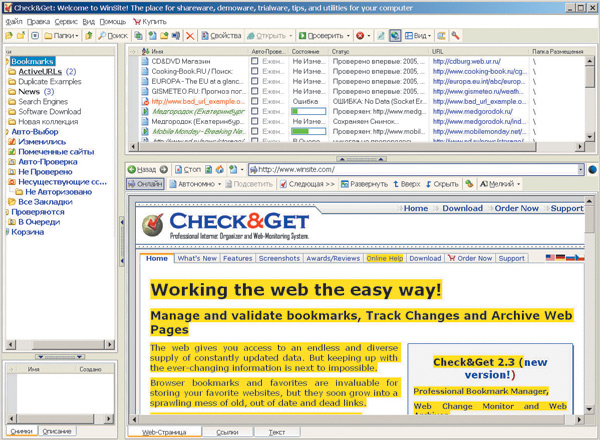Open the Автономно offline dropdown
Image resolution: width=600 pixels, height=440 pixels.
point(220,184)
